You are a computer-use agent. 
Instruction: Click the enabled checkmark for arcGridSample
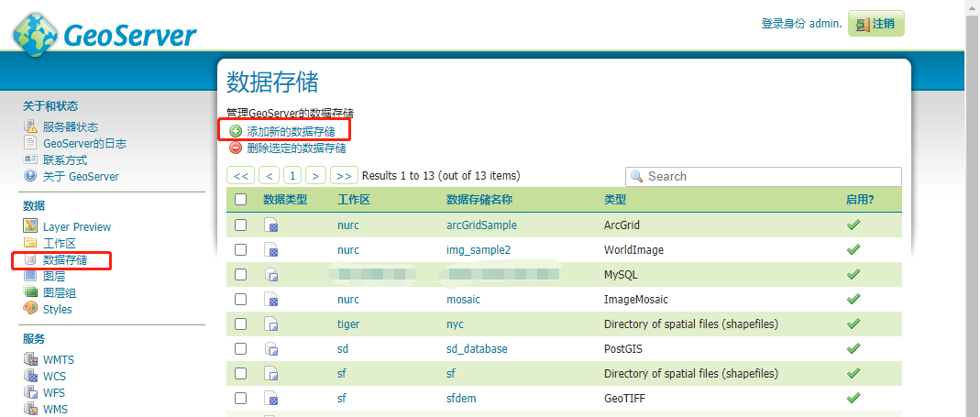(x=853, y=225)
